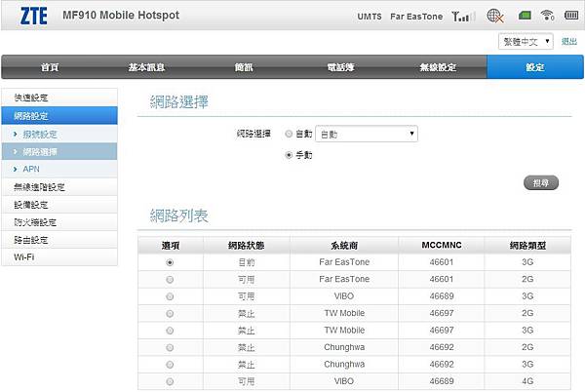Select the TW Mobile 3G network radio
The width and height of the screenshot is (585, 392).
[x=170, y=331]
